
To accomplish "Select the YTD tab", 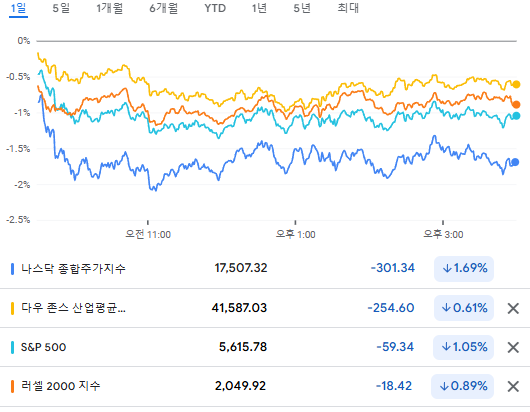I will 215,8.
